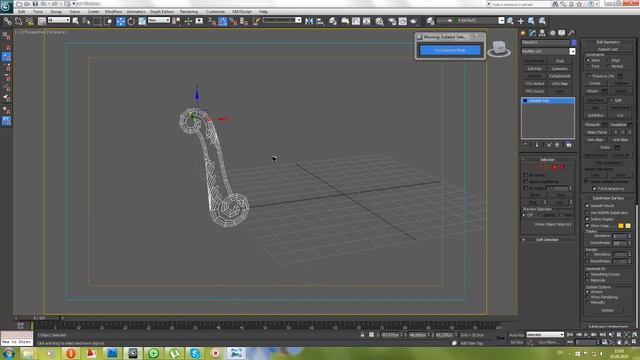Open the MAXScript menu

pos(242,11)
